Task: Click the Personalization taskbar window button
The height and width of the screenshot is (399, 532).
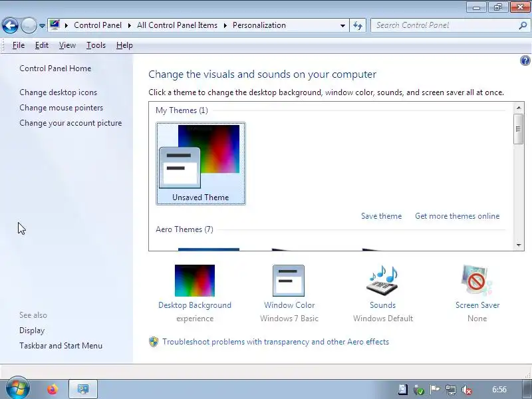Action: point(83,389)
